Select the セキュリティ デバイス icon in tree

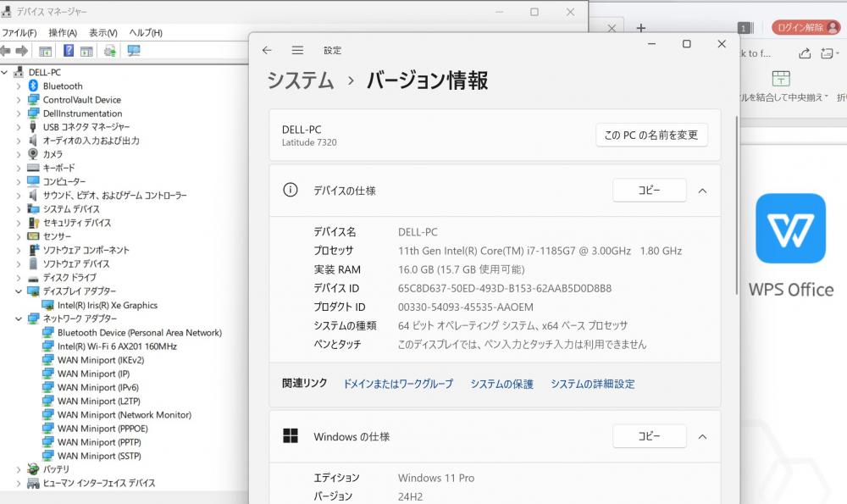point(34,223)
